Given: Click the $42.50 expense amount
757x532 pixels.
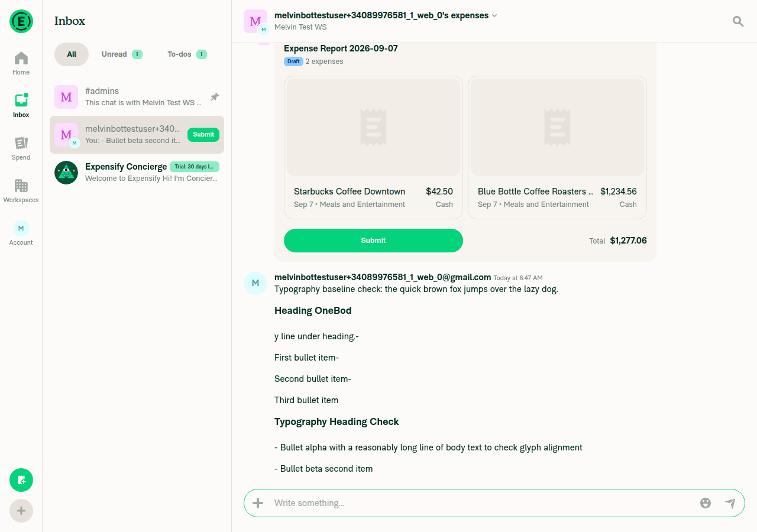Looking at the screenshot, I should click(x=439, y=192).
